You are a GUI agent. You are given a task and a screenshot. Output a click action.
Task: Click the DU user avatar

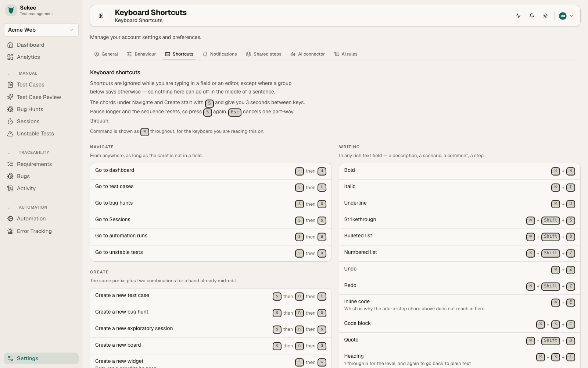tap(563, 16)
